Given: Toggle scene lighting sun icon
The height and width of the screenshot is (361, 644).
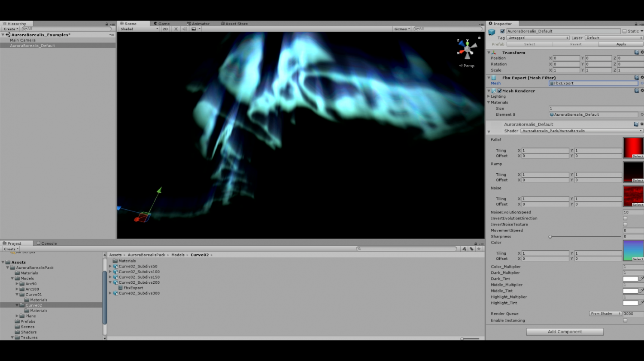Looking at the screenshot, I should 176,29.
